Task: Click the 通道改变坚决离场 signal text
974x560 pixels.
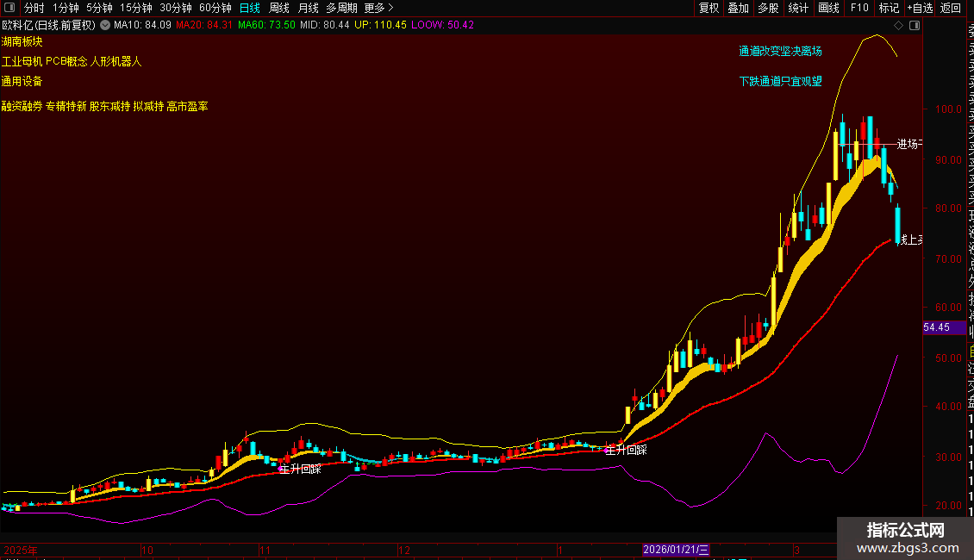Action: [780, 51]
